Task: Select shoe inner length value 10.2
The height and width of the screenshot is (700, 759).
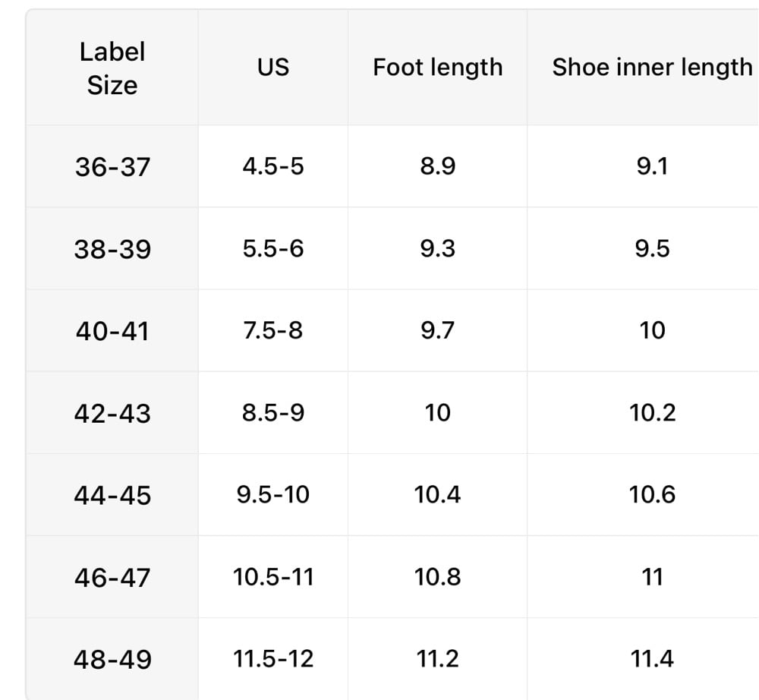Action: point(652,413)
